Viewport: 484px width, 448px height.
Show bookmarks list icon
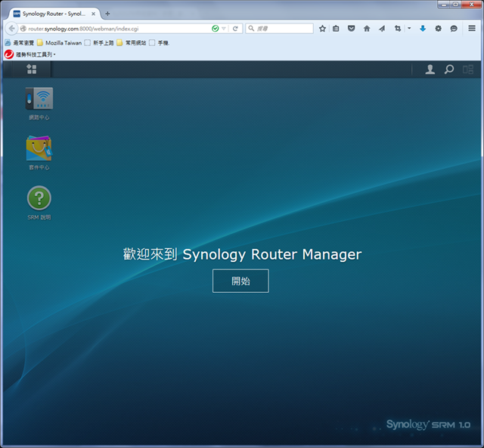336,29
